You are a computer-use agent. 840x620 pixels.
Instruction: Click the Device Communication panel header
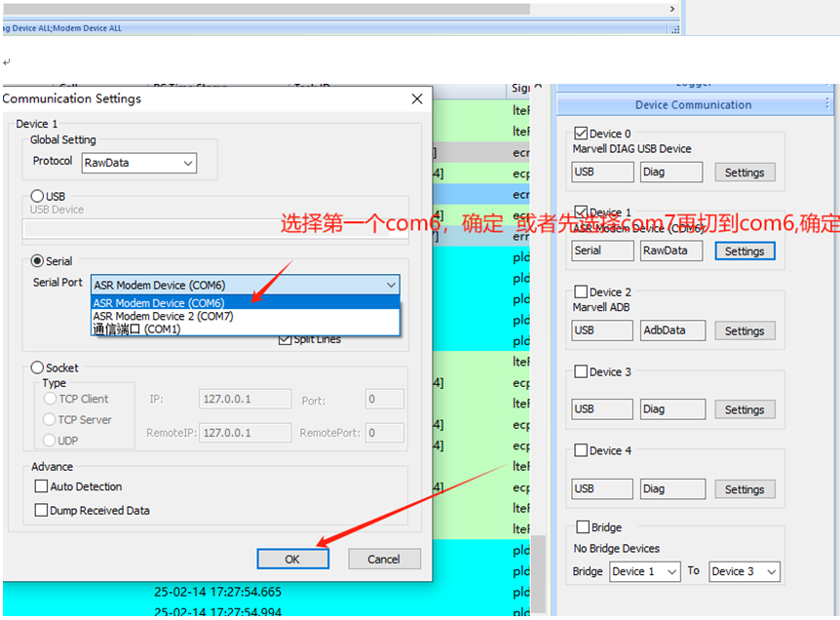(x=693, y=105)
